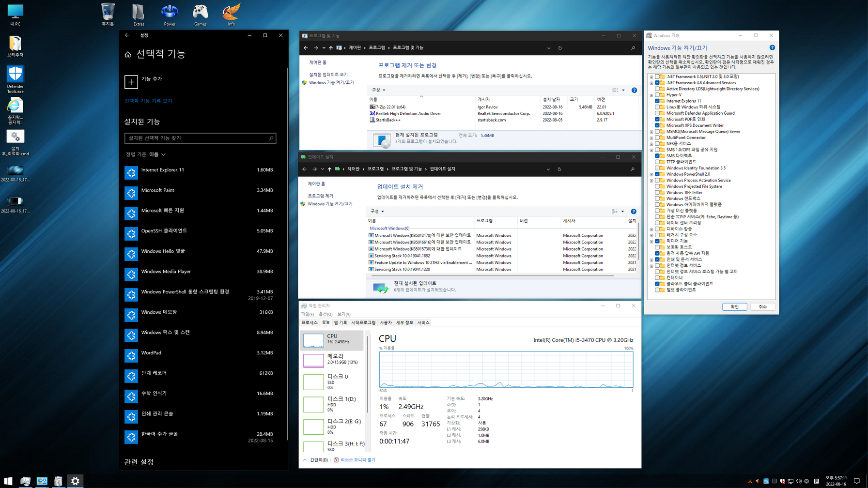
Task: Click 확인 button in Windows 기능
Action: click(734, 307)
